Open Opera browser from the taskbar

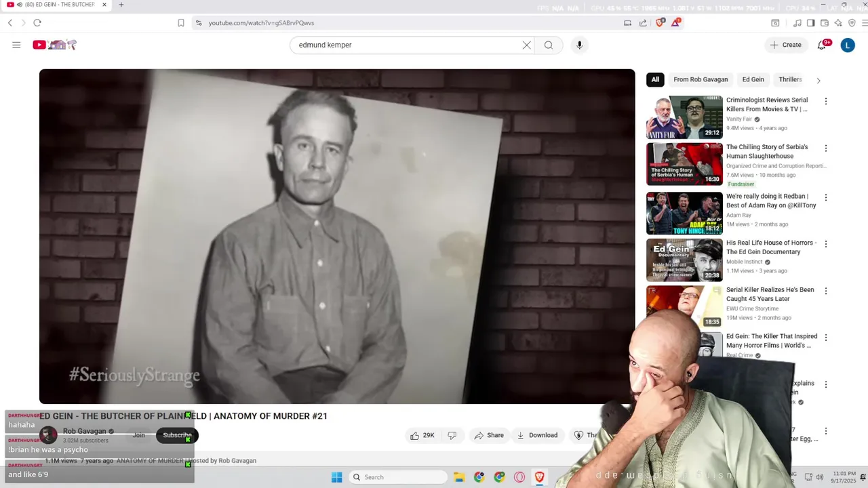click(x=519, y=477)
